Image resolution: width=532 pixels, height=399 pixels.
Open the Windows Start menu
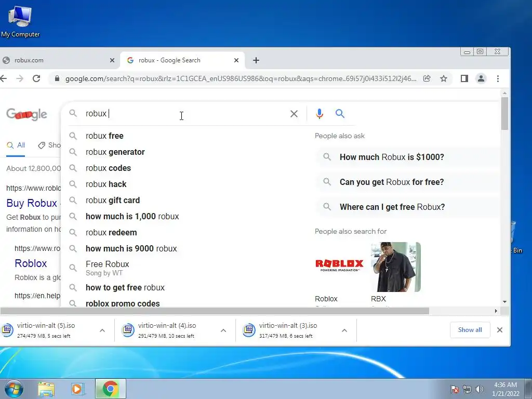14,389
